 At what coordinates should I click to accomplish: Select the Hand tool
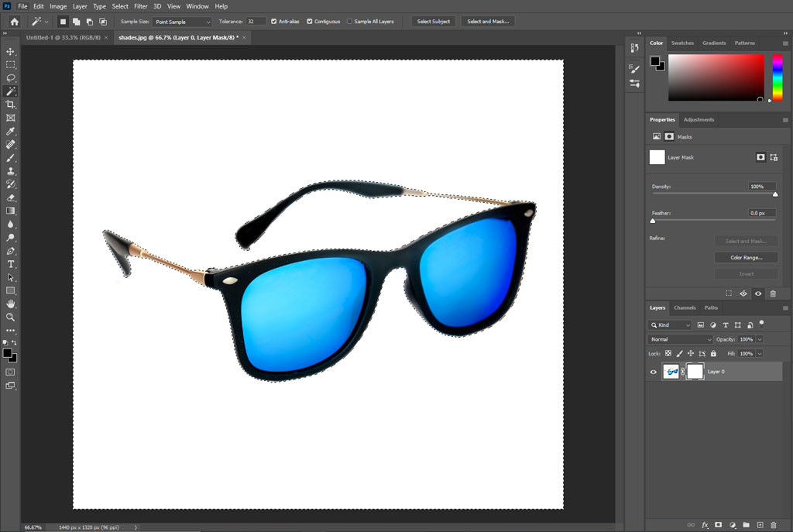[x=10, y=304]
